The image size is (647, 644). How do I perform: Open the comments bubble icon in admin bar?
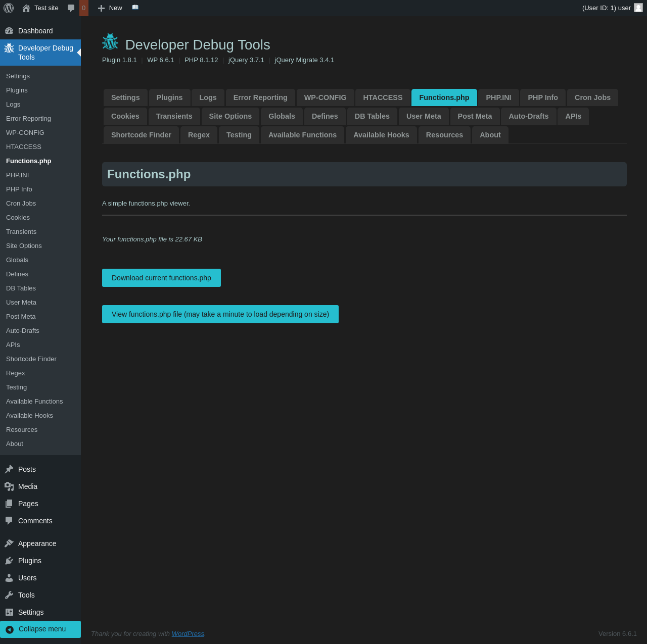71,8
